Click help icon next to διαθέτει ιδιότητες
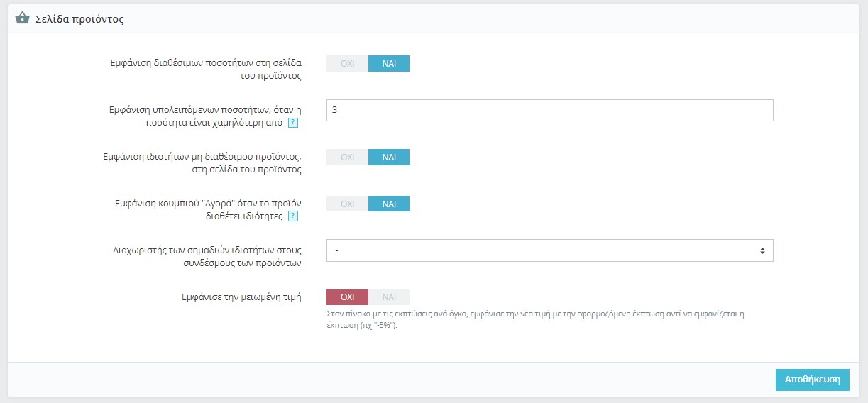 (292, 216)
